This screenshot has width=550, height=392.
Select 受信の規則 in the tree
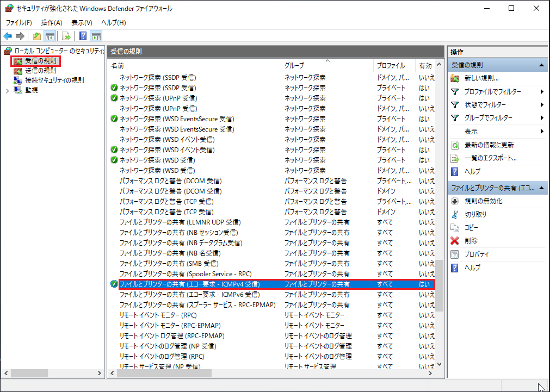tap(40, 61)
